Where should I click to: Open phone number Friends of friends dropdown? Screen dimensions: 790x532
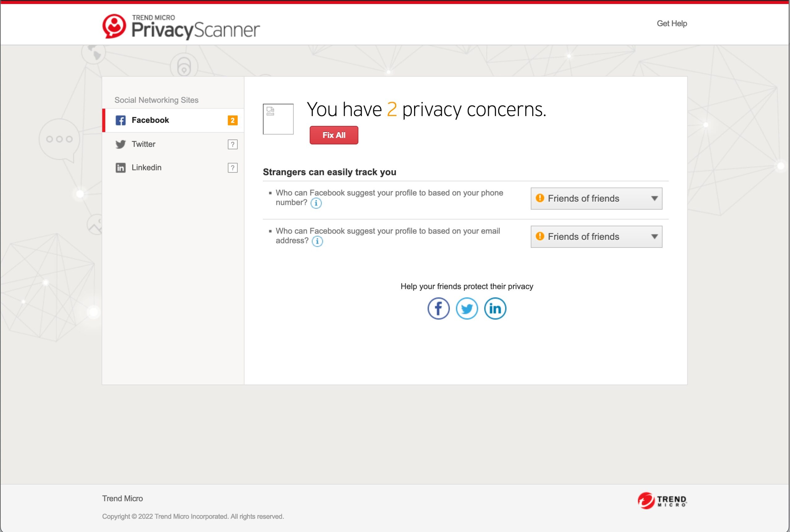596,198
